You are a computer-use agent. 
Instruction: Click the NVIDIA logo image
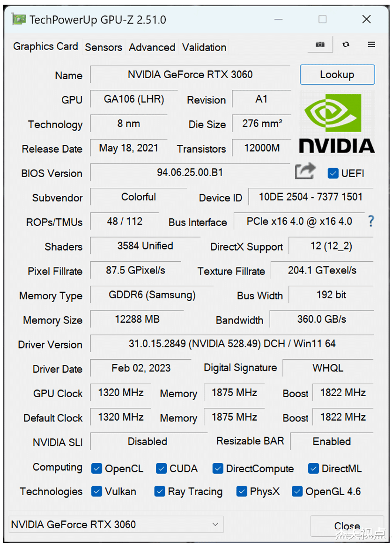(337, 122)
